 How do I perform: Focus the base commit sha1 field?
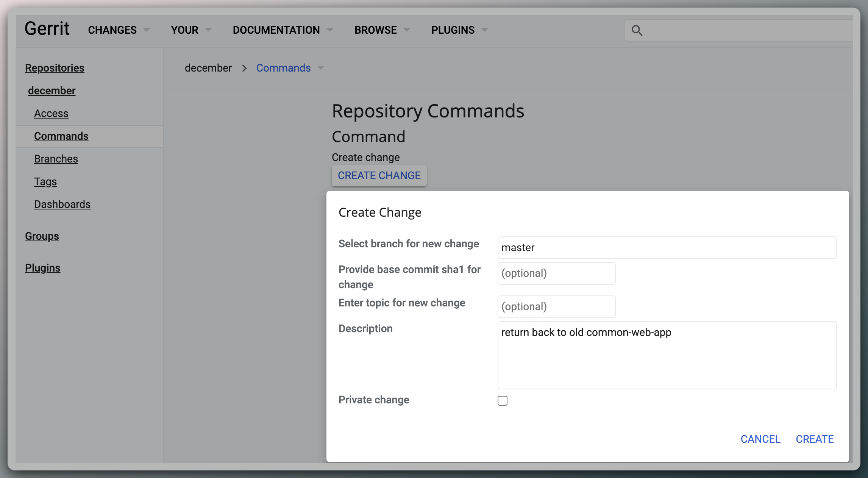(556, 273)
